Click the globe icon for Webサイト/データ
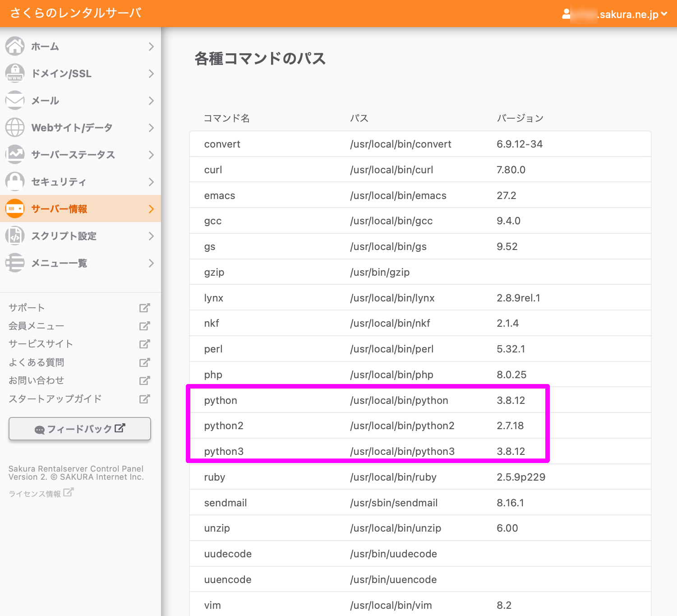Screen dimensions: 677x616 tap(15, 127)
